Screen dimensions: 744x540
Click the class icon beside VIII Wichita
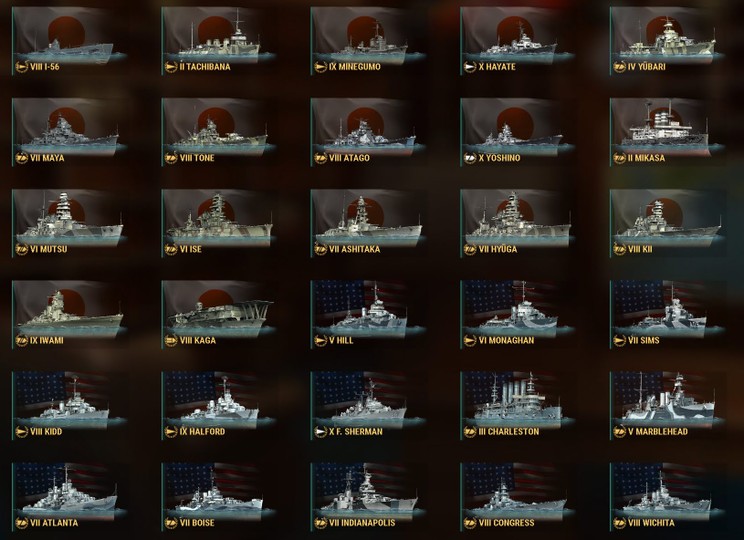619,522
